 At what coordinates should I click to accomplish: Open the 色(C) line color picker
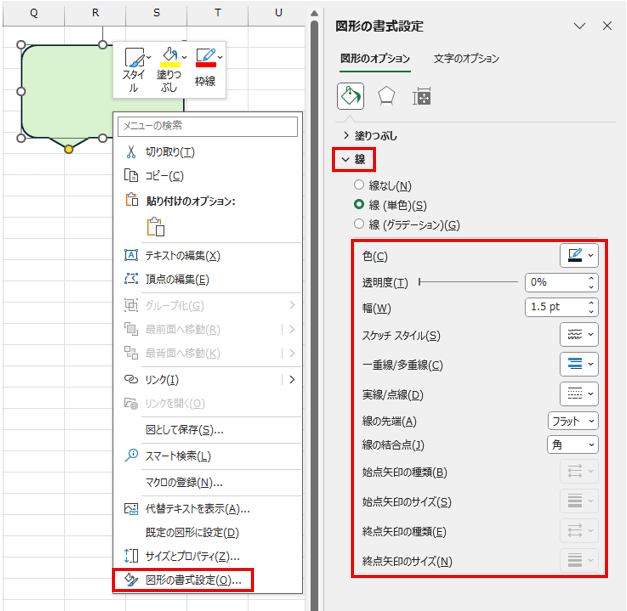(579, 256)
